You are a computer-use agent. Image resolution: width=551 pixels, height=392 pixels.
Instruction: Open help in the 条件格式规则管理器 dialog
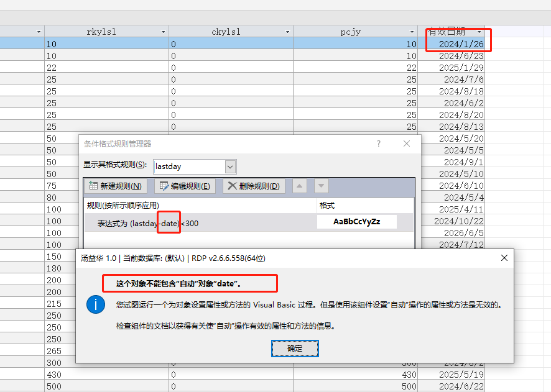(379, 144)
